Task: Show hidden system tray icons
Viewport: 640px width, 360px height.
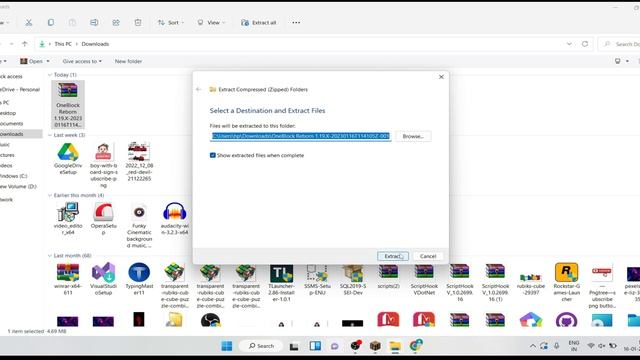Action: click(533, 346)
